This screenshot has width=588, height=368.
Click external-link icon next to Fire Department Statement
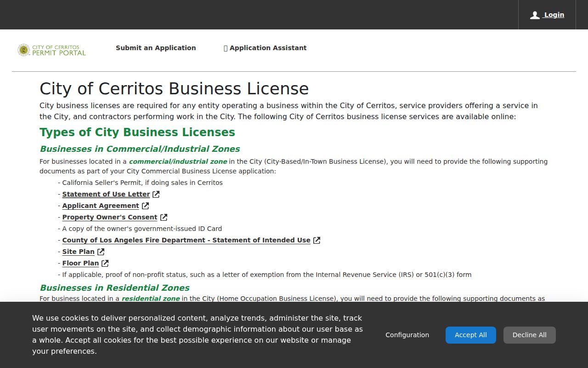coord(317,240)
